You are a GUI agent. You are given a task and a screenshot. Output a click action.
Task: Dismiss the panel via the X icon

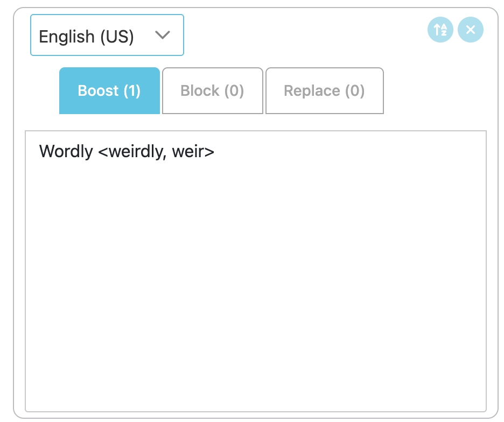point(470,30)
